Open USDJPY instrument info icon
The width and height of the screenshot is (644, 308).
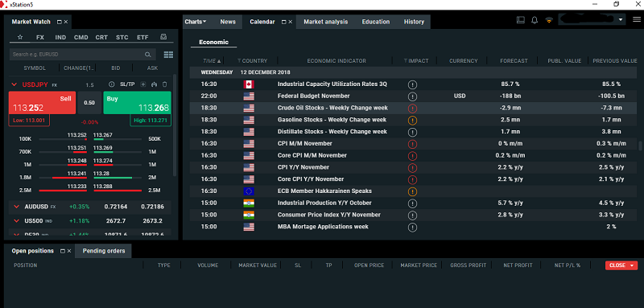(x=111, y=84)
